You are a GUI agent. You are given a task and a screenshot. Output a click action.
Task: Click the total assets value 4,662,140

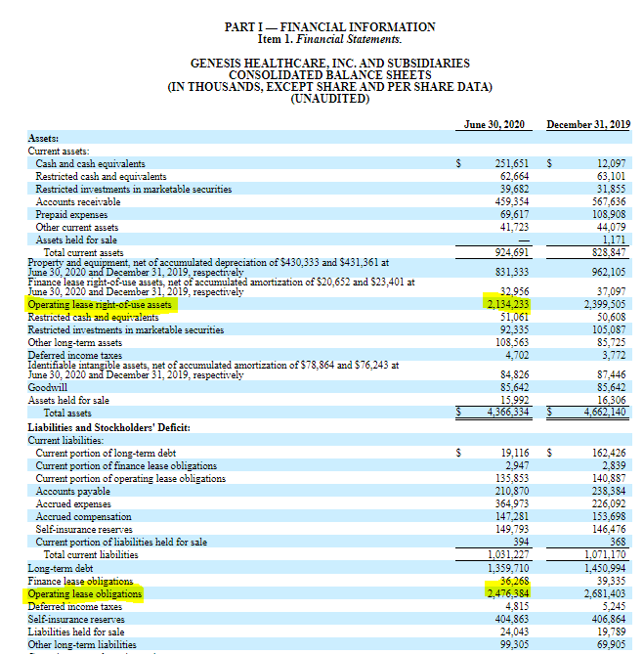[x=605, y=413]
